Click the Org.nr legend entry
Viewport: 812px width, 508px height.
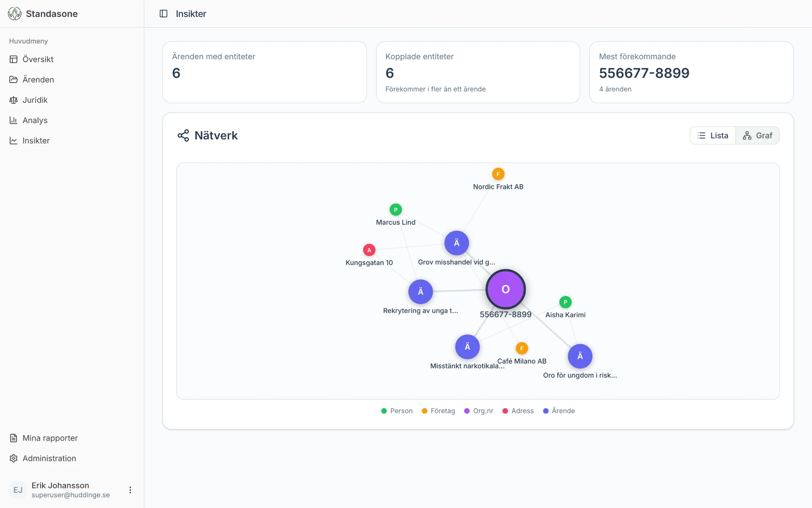pyautogui.click(x=479, y=411)
